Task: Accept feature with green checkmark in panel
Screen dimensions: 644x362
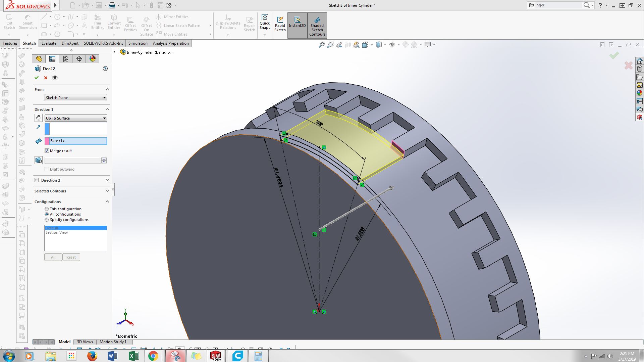Action: pos(37,78)
